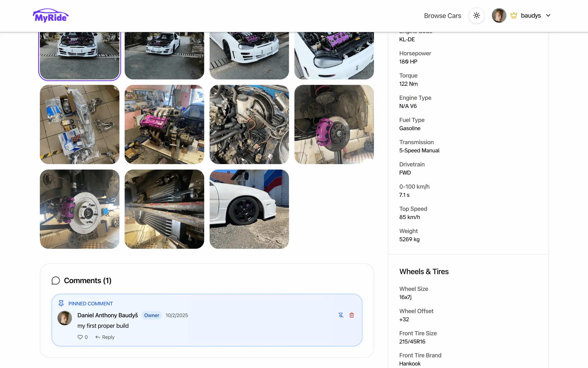The width and height of the screenshot is (588, 368).
Task: Click the MyRide logo
Action: (x=51, y=16)
